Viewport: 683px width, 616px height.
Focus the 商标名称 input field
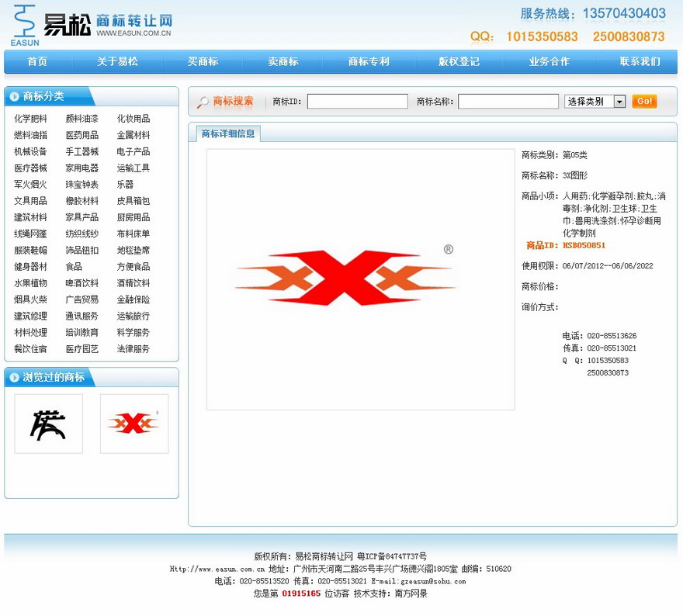[508, 102]
